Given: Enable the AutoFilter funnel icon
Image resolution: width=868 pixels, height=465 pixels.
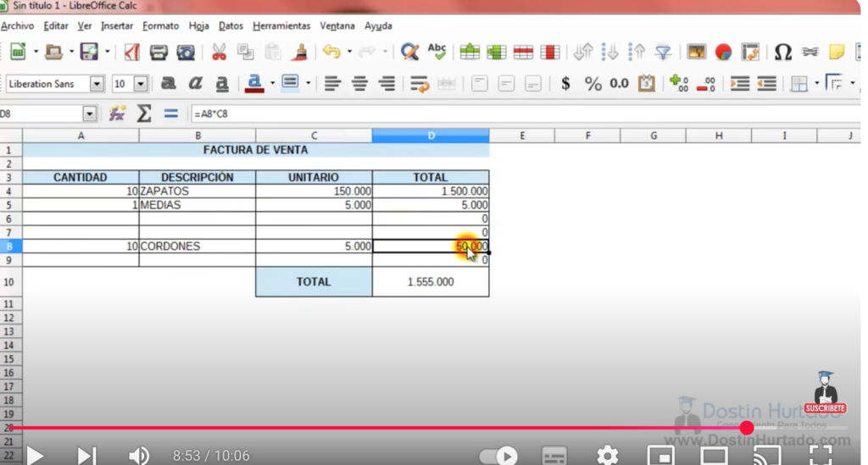Looking at the screenshot, I should coord(663,52).
